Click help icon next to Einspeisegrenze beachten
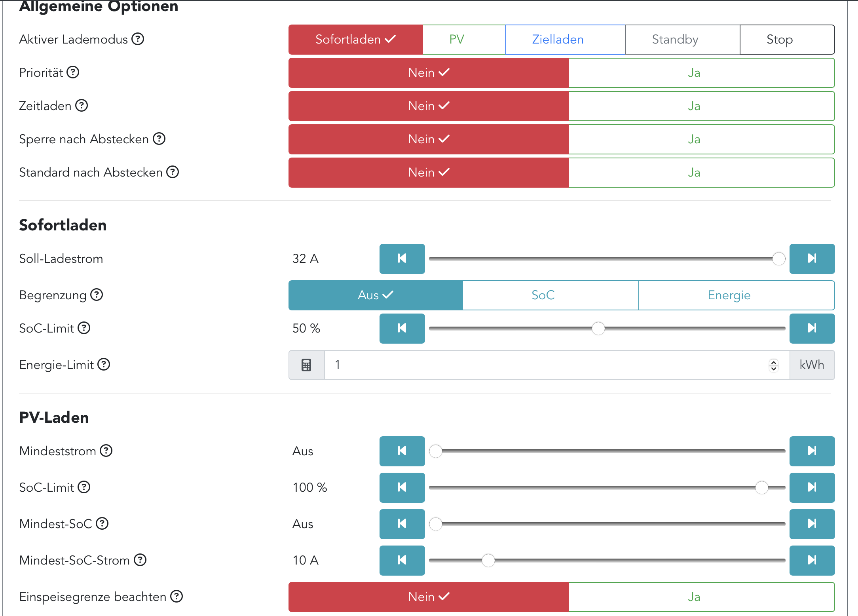858x616 pixels. [x=177, y=597]
